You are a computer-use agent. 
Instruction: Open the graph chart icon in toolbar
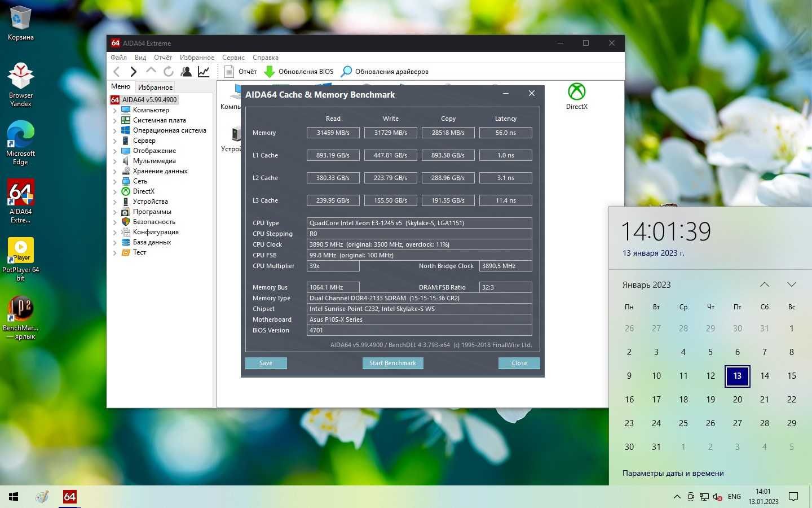click(x=204, y=71)
